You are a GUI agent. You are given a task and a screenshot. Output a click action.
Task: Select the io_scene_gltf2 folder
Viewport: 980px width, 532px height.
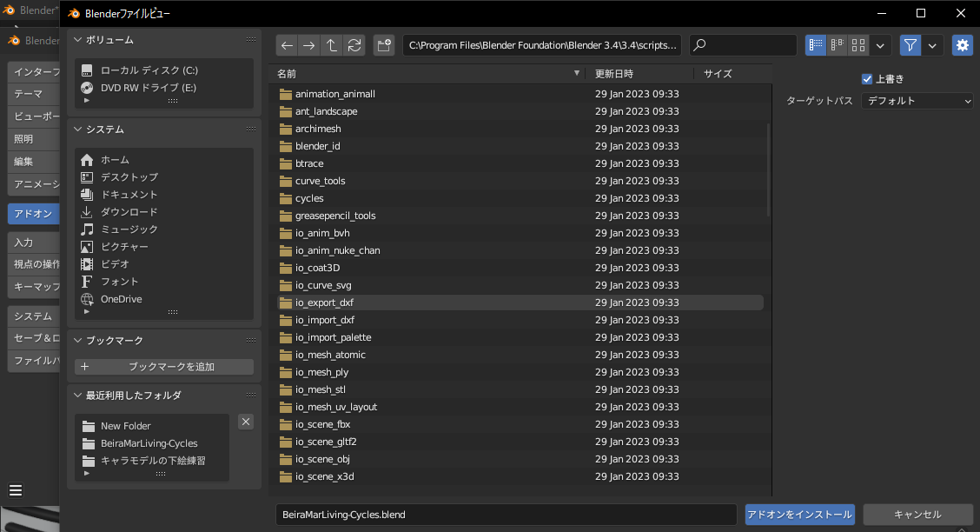pyautogui.click(x=520, y=442)
